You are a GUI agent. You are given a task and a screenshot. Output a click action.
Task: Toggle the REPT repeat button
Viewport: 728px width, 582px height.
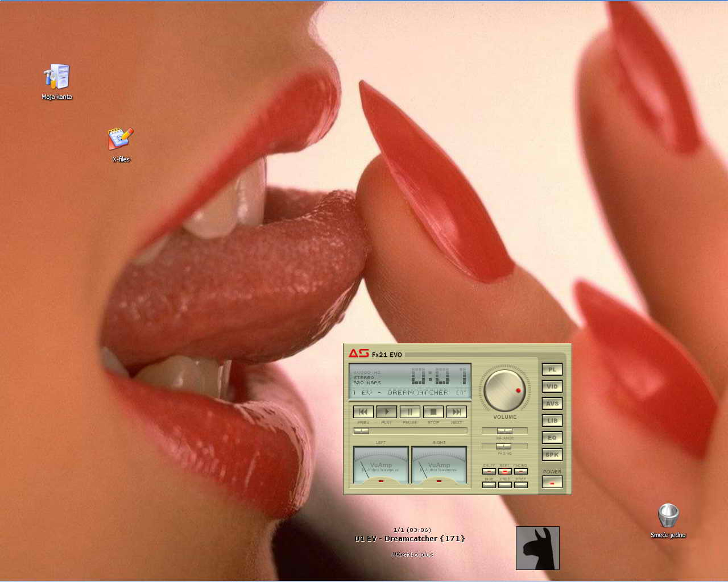(x=505, y=471)
